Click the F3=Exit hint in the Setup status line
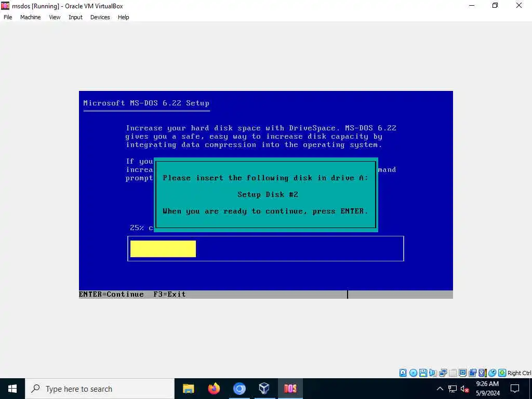The image size is (532, 399). (170, 294)
